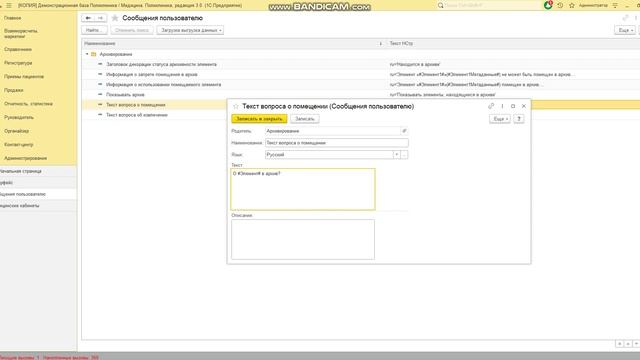Open the hamburger main menu icon
Image resolution: width=640 pixels, height=360 pixels.
coord(9,5)
